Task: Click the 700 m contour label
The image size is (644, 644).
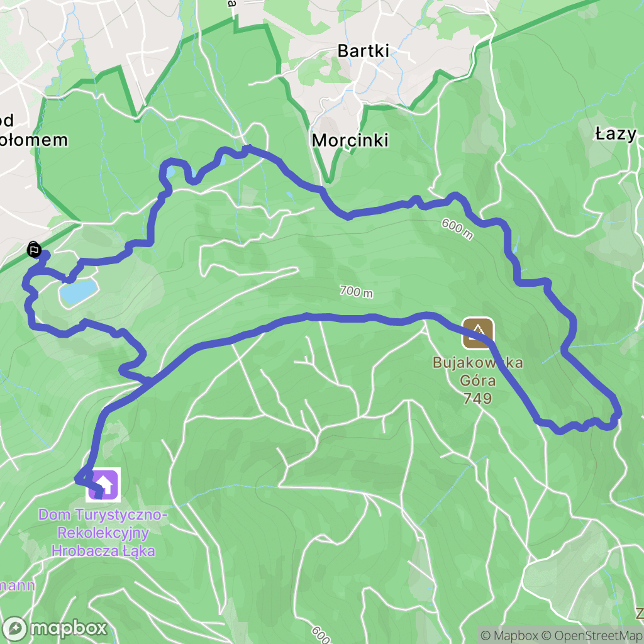Action: coord(357,291)
